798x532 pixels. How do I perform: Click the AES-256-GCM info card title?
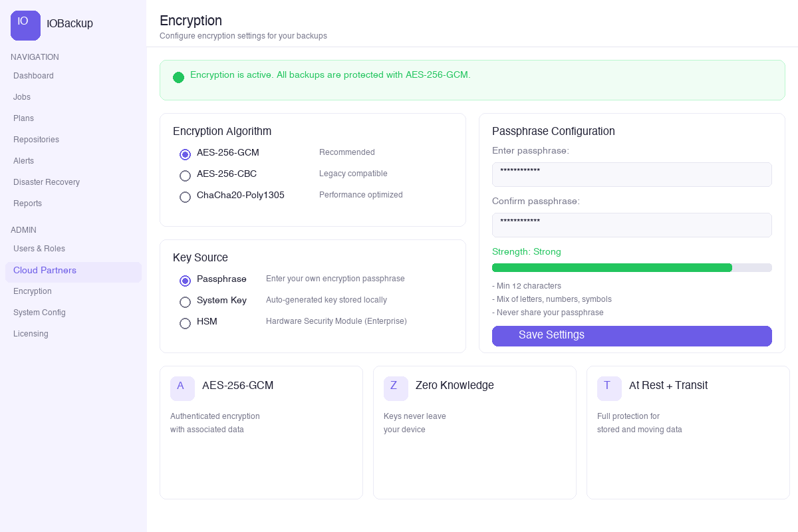click(x=238, y=385)
